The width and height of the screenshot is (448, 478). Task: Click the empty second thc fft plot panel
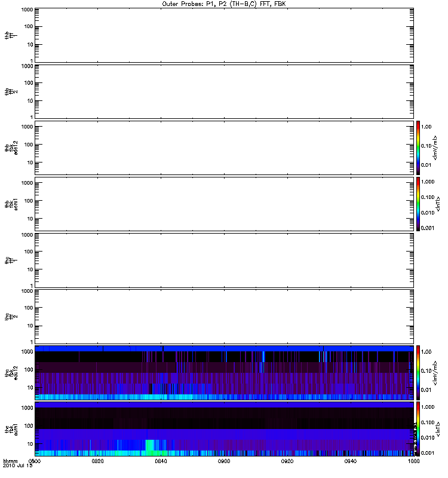[224, 317]
